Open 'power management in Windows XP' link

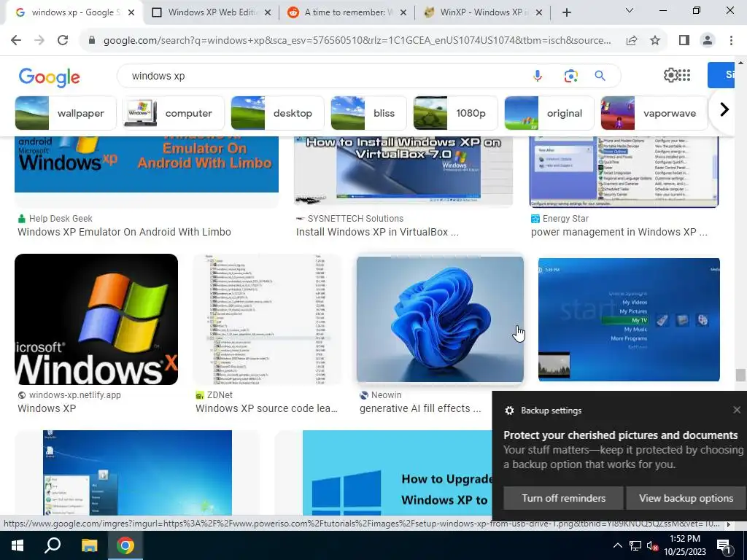coord(619,232)
